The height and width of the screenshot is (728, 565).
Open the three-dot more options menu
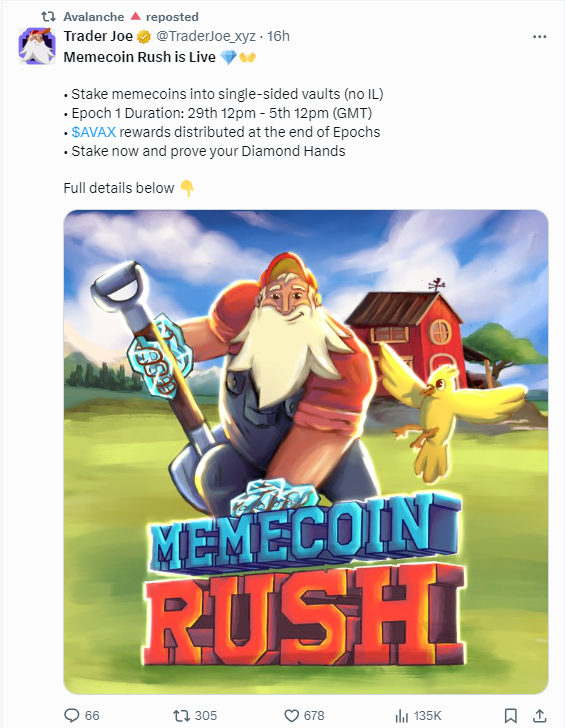pyautogui.click(x=539, y=37)
